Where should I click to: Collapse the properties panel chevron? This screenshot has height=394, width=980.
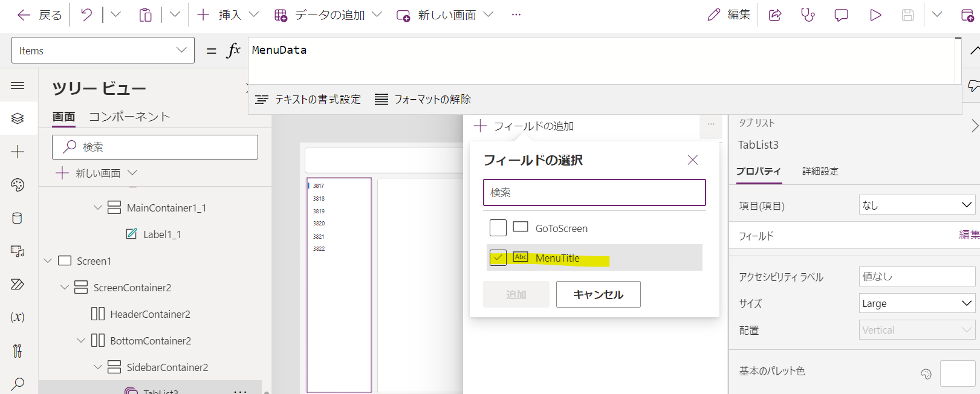coord(975,126)
